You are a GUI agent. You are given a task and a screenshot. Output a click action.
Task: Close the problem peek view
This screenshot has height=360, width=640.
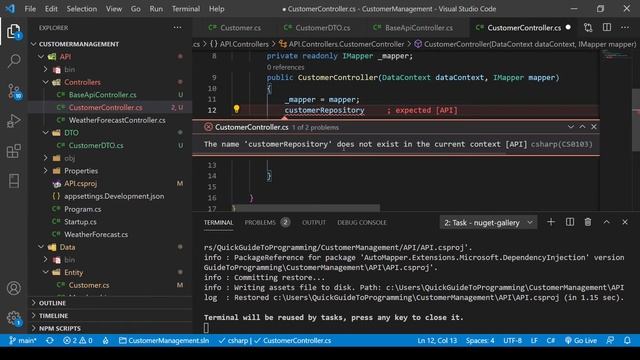(594, 127)
